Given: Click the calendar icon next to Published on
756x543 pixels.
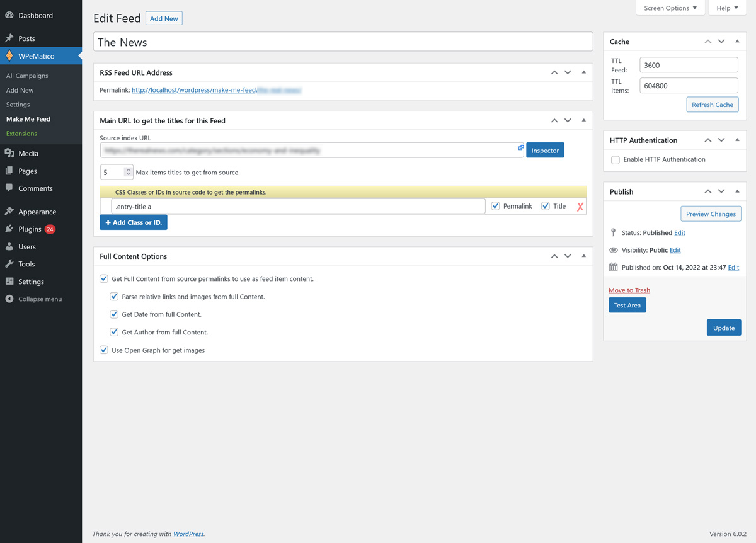Looking at the screenshot, I should click(614, 267).
